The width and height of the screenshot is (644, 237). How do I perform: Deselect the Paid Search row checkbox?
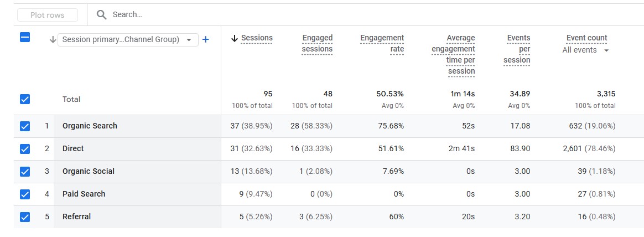tap(25, 194)
